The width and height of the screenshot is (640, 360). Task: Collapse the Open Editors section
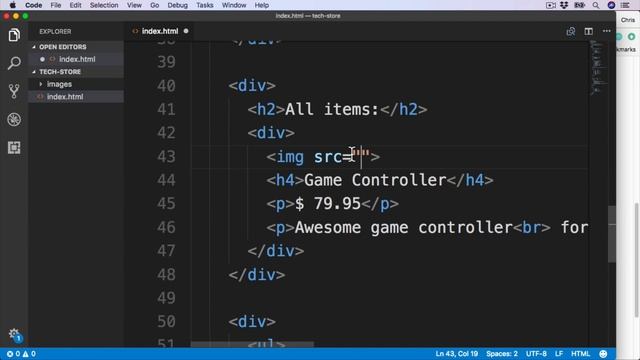(62, 47)
